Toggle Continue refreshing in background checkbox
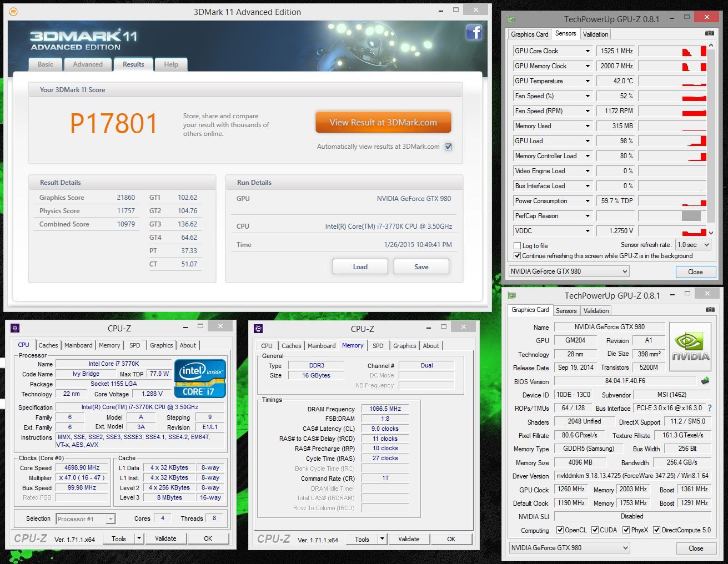The width and height of the screenshot is (728, 564). 518,256
